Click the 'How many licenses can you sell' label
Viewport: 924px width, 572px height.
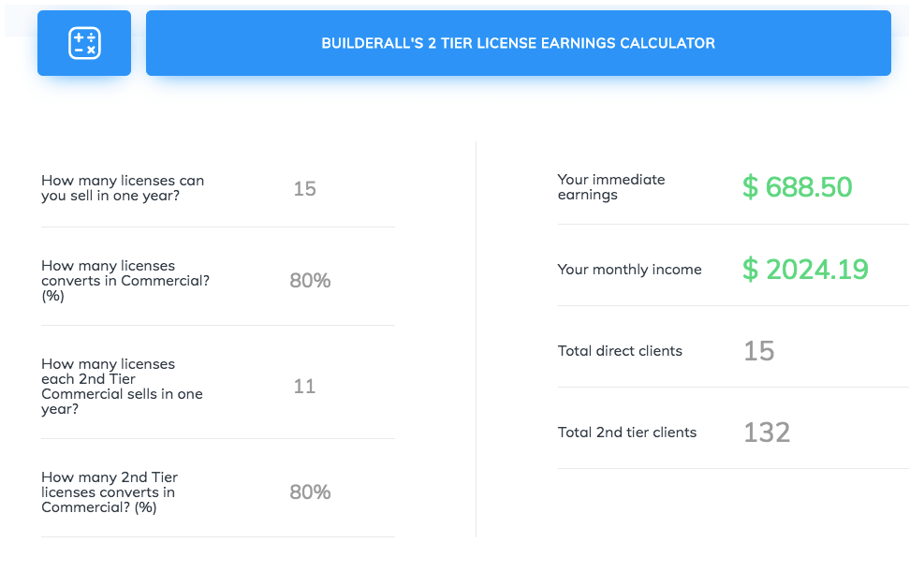(123, 188)
